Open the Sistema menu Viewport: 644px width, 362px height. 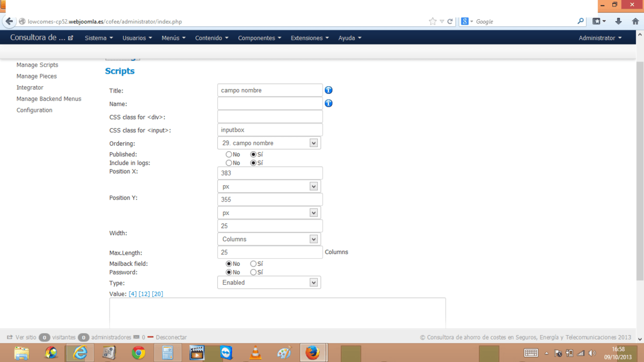pos(98,38)
